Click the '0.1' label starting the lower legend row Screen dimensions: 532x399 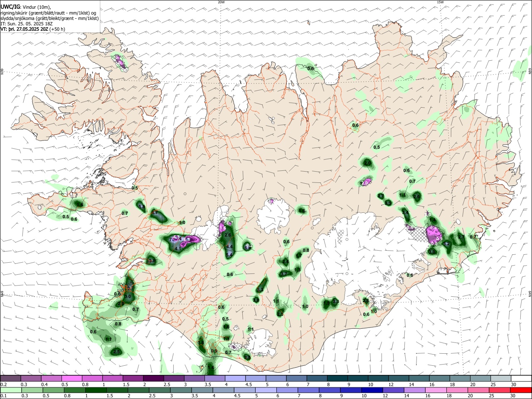click(4, 396)
